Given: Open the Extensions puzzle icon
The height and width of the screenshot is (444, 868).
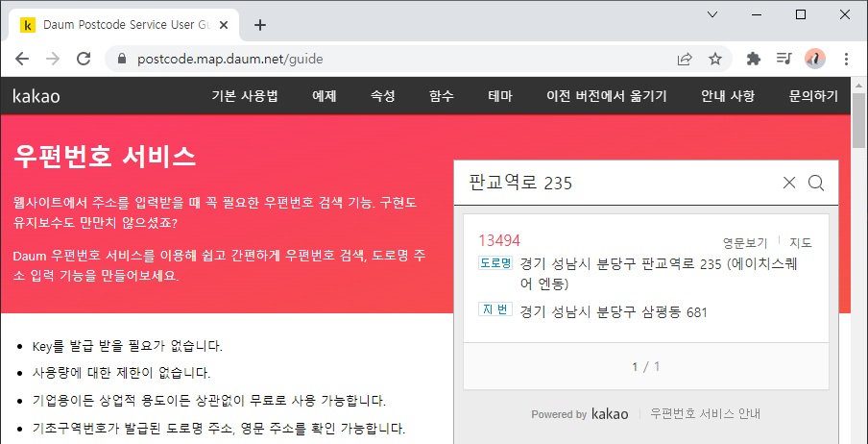Looking at the screenshot, I should (x=754, y=59).
